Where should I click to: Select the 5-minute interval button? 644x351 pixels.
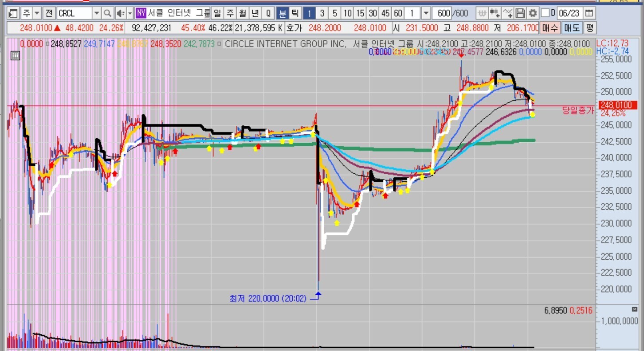(335, 13)
